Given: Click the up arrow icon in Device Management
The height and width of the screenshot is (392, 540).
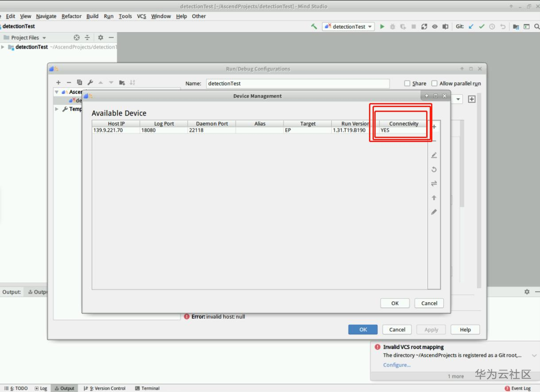Looking at the screenshot, I should (x=434, y=198).
